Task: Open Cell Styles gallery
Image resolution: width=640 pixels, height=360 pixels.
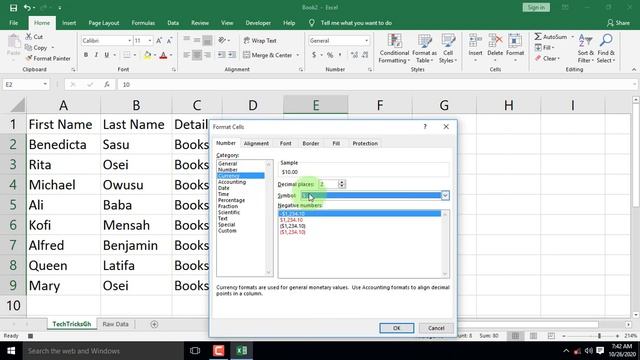Action: pyautogui.click(x=448, y=49)
